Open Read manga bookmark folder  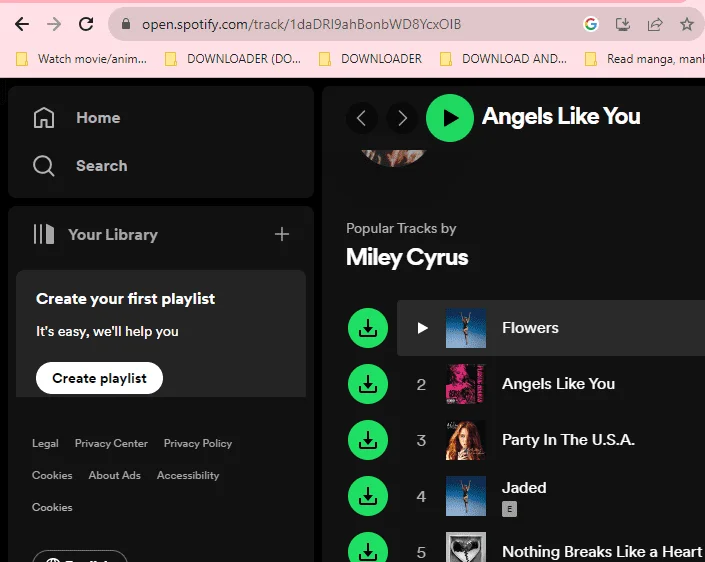coord(644,59)
